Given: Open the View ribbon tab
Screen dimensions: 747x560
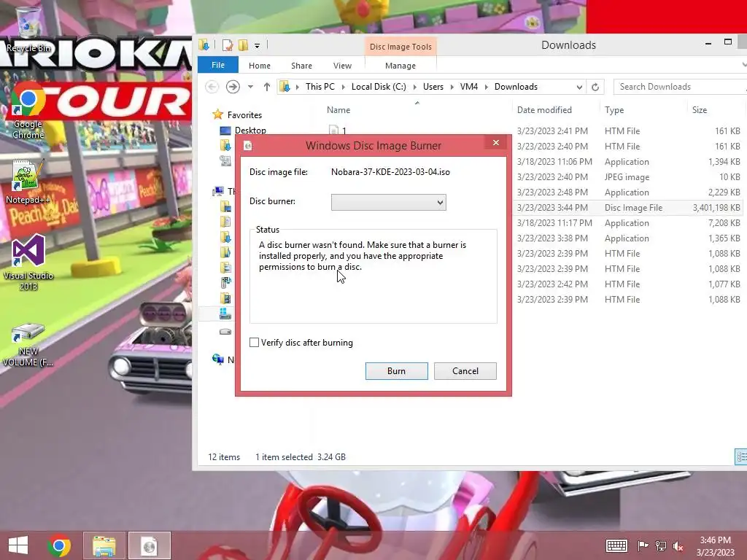Looking at the screenshot, I should tap(343, 66).
